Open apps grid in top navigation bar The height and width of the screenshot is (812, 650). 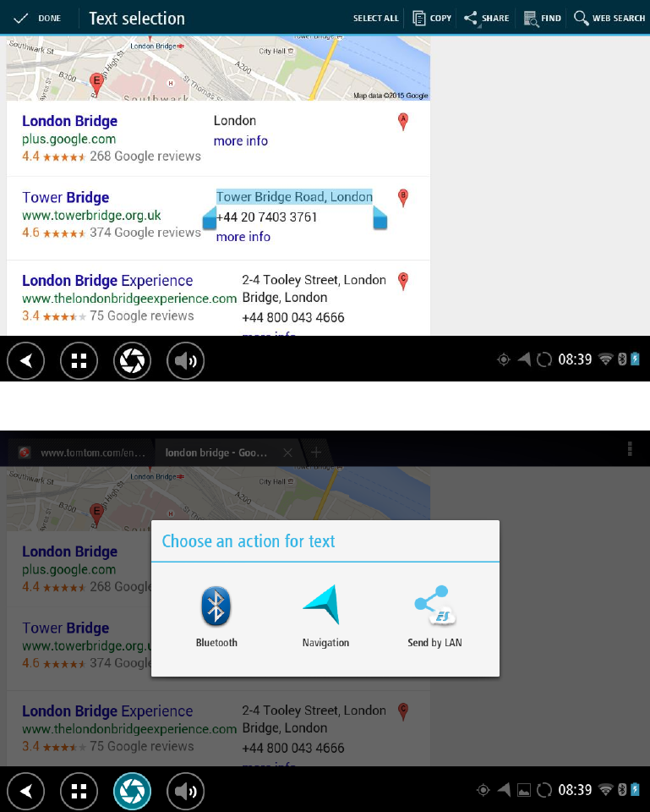(x=79, y=360)
